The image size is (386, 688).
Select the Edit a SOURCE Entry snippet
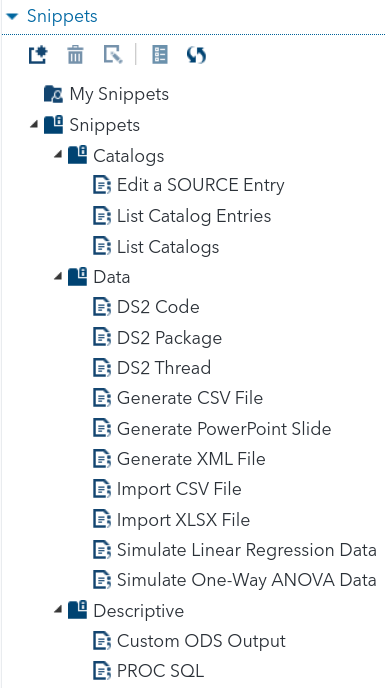(201, 185)
